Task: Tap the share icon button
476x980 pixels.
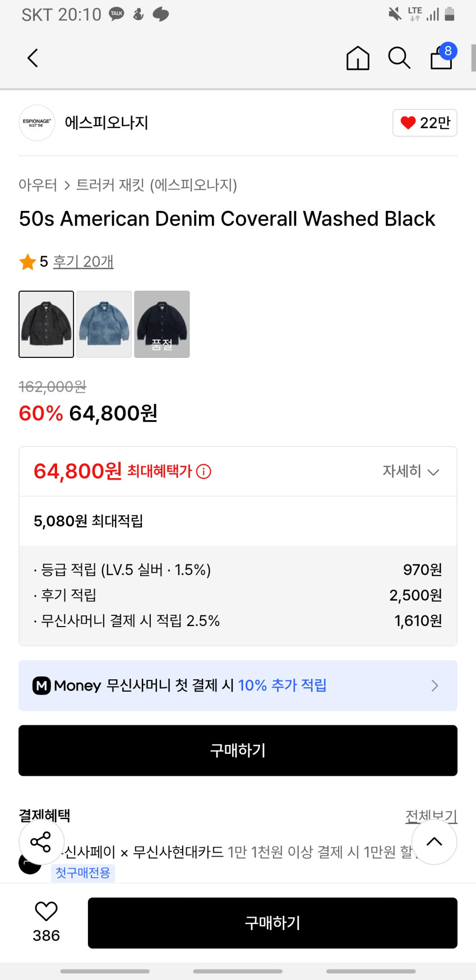Action: point(41,841)
